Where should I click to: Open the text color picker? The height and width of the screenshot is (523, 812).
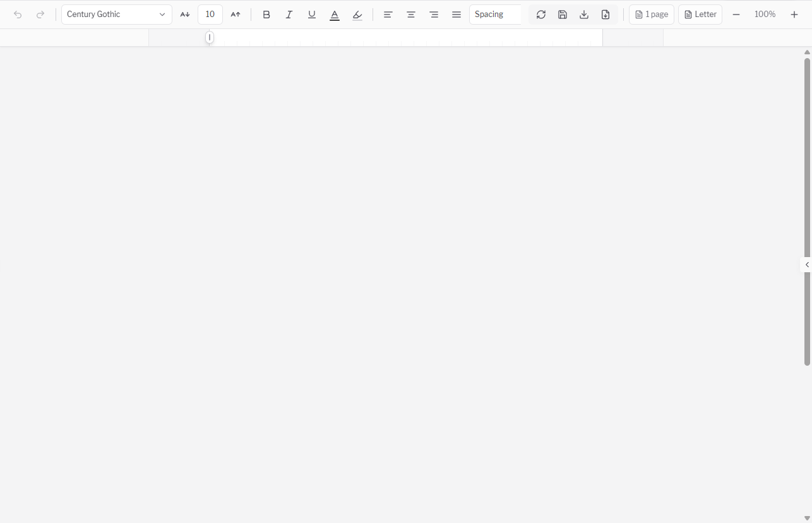[x=335, y=15]
